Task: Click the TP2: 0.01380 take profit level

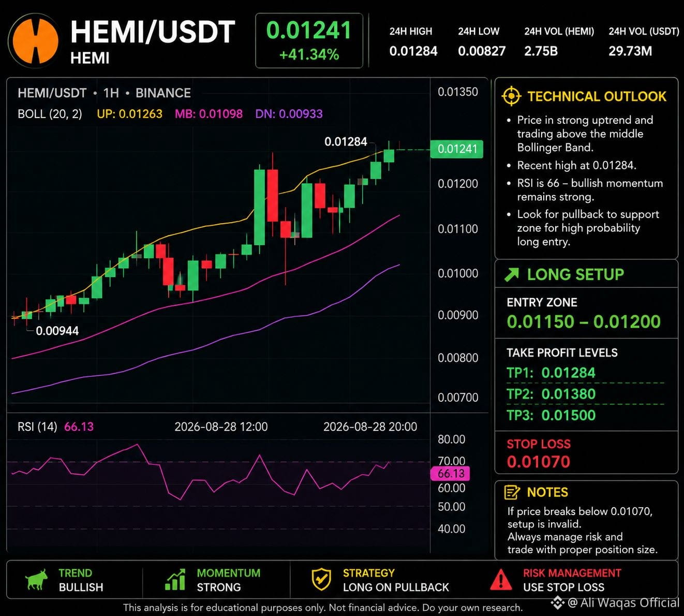Action: pyautogui.click(x=551, y=394)
